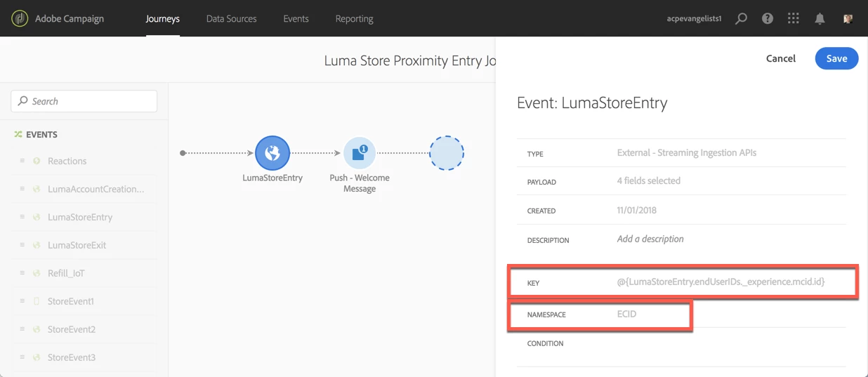Click the globe icon next to LumaAccountCreation
Image resolution: width=868 pixels, height=377 pixels.
37,189
